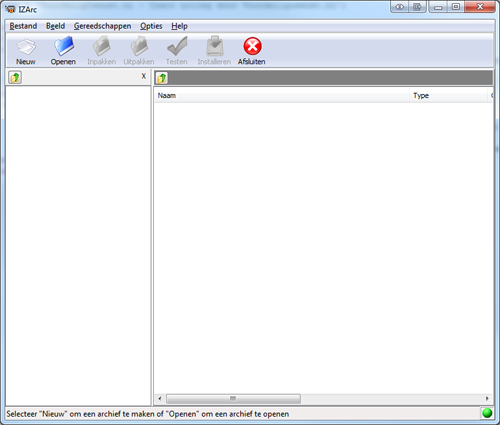The image size is (500, 425).
Task: Click the horizontal scrollbar thumb
Action: (233, 398)
